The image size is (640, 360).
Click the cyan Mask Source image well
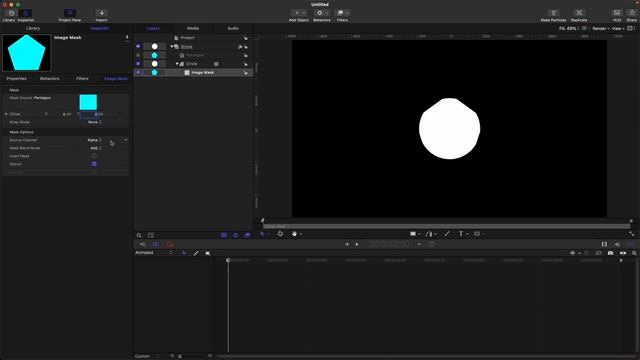click(x=88, y=102)
